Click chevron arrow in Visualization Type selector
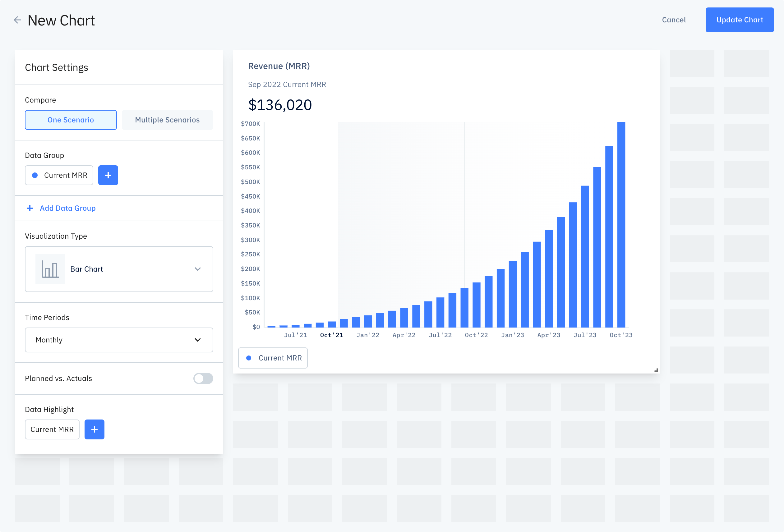Image resolution: width=784 pixels, height=532 pixels. pos(198,269)
